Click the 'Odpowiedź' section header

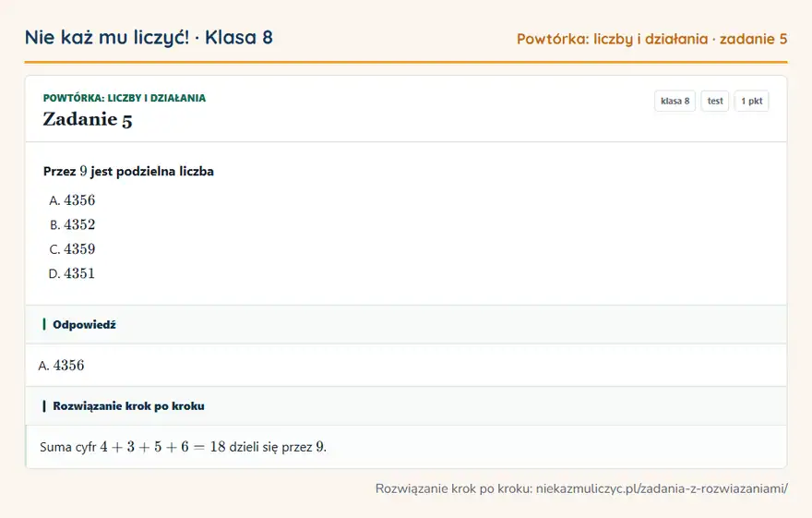406,325
